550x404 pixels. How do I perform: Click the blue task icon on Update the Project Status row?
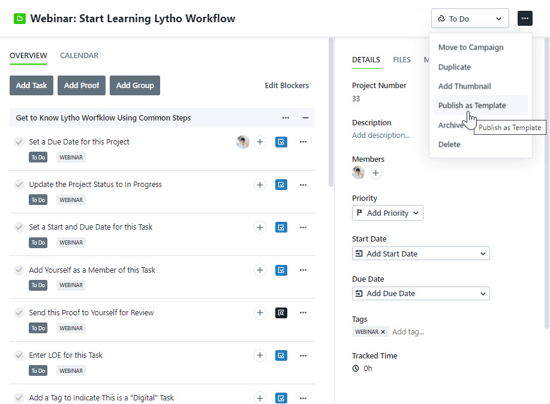281,184
